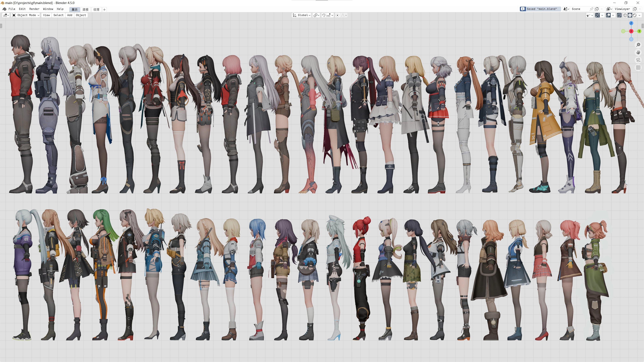Toggle proportional editing circle icon
The height and width of the screenshot is (362, 644).
point(337,15)
